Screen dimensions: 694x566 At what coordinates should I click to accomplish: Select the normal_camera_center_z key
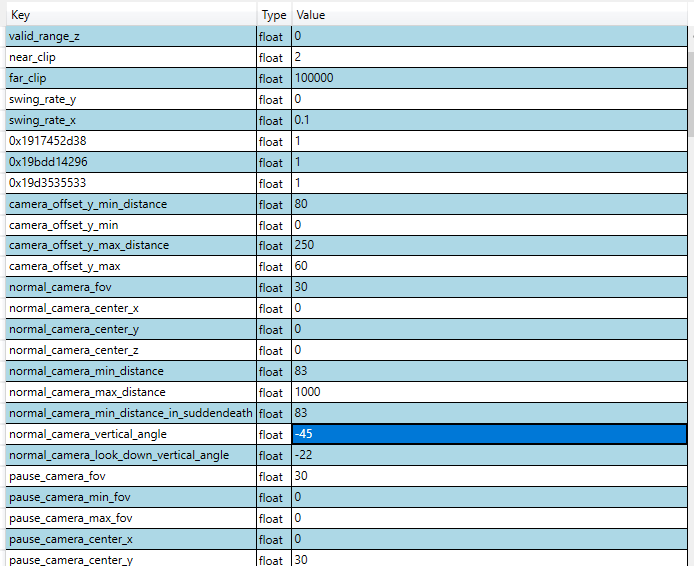coord(131,350)
